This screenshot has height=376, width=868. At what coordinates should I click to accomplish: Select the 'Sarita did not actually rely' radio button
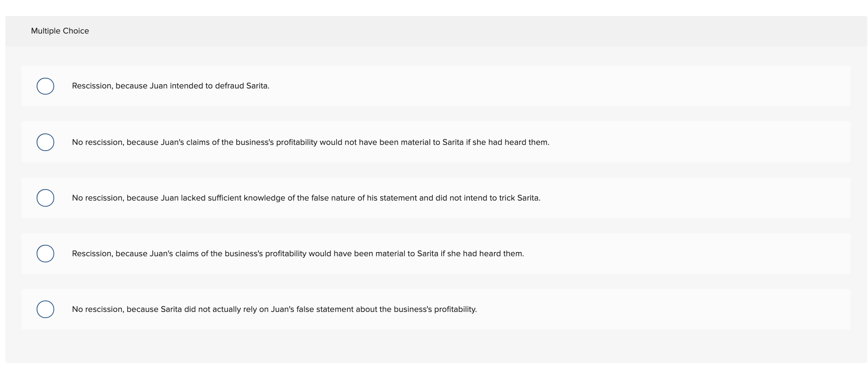[x=45, y=309]
